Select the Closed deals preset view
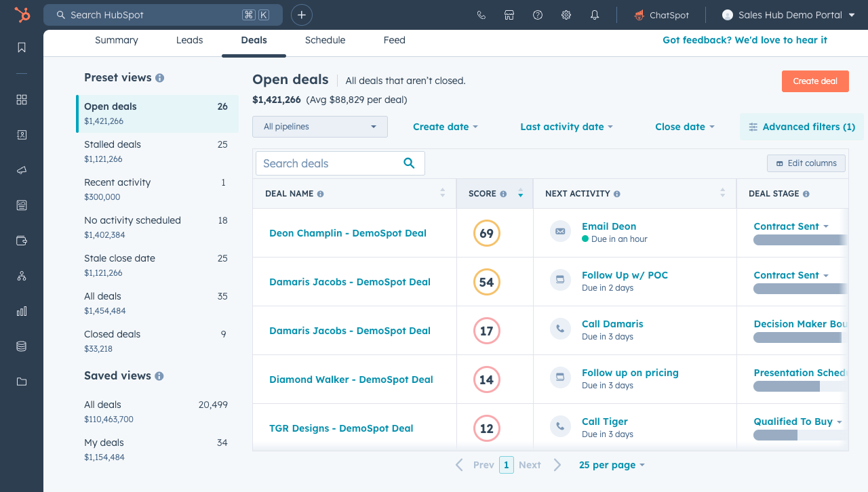 coord(157,341)
